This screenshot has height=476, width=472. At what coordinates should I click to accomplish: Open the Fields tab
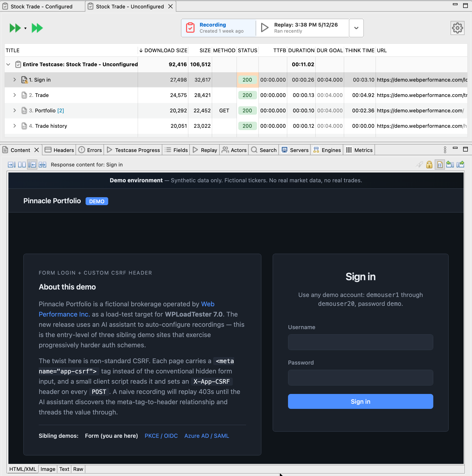click(x=176, y=150)
